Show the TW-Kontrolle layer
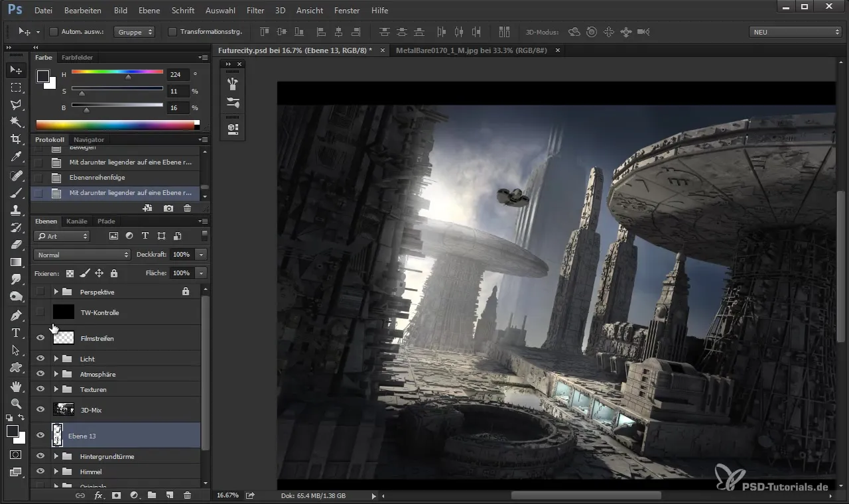 [40, 312]
